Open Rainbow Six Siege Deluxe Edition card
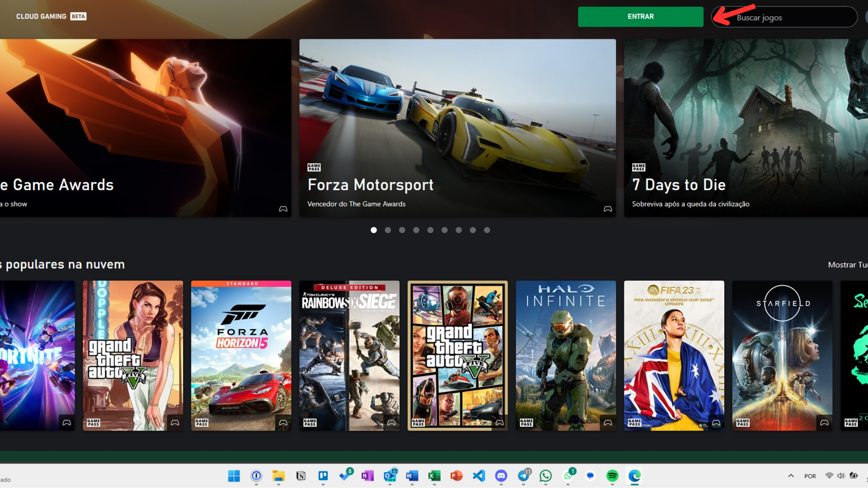 click(349, 356)
